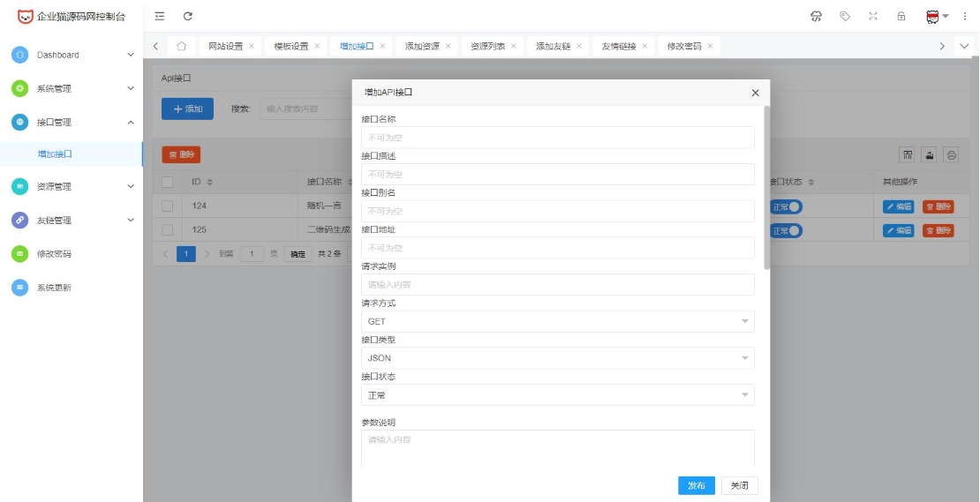This screenshot has width=980, height=502.
Task: Toggle the status switch for row 124
Action: pyautogui.click(x=786, y=206)
